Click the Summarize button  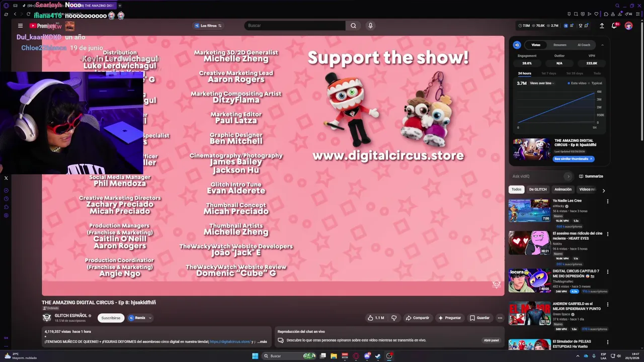pyautogui.click(x=591, y=176)
